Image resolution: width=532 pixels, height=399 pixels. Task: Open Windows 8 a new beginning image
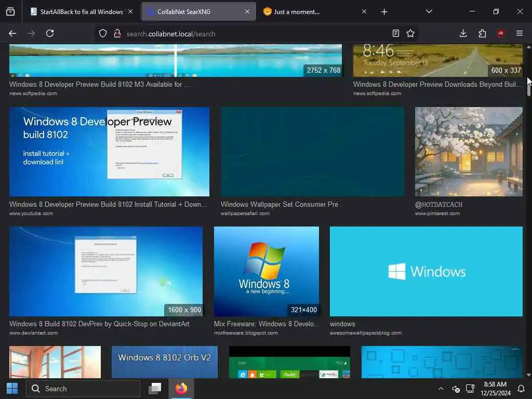(x=267, y=271)
